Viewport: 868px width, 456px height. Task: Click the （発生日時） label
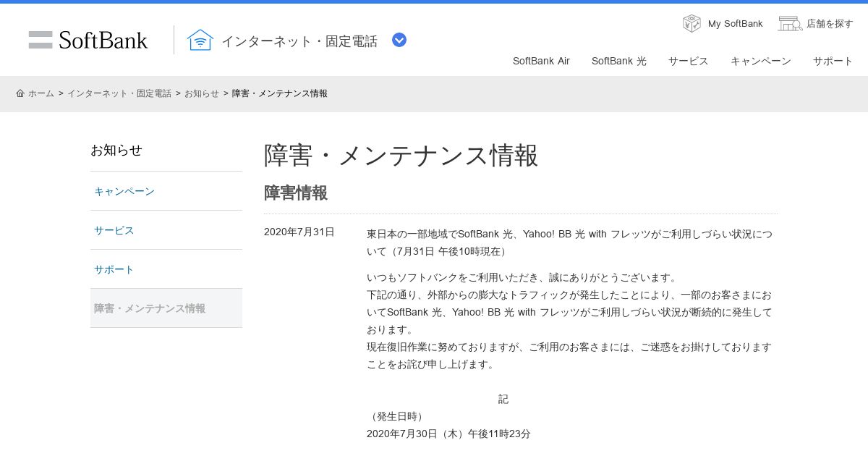(397, 416)
